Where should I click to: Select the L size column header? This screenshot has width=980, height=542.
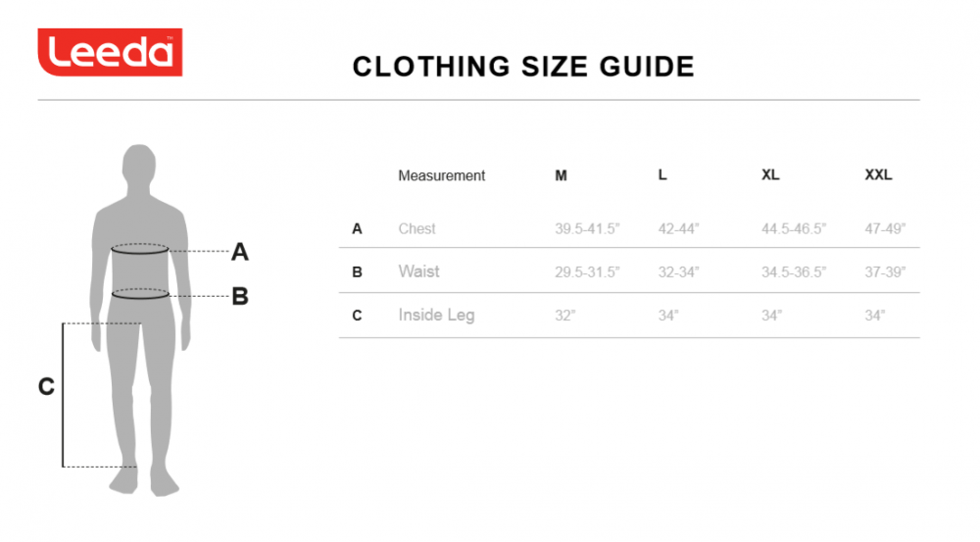click(x=662, y=176)
